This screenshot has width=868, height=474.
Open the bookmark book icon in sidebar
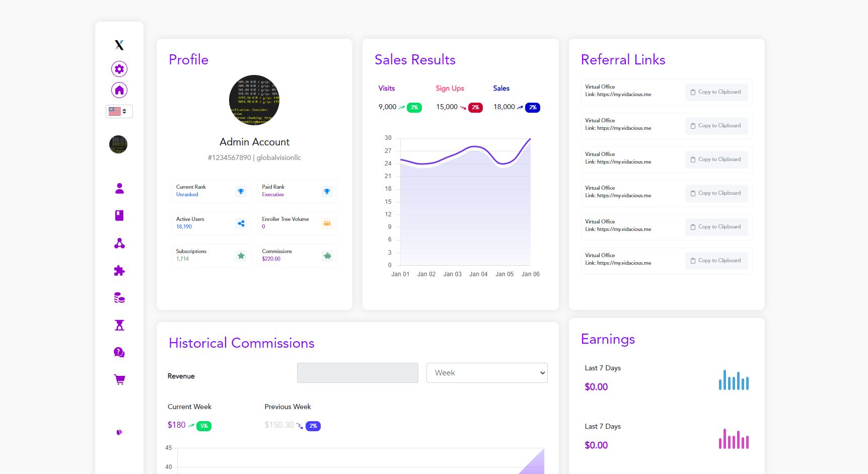tap(119, 216)
